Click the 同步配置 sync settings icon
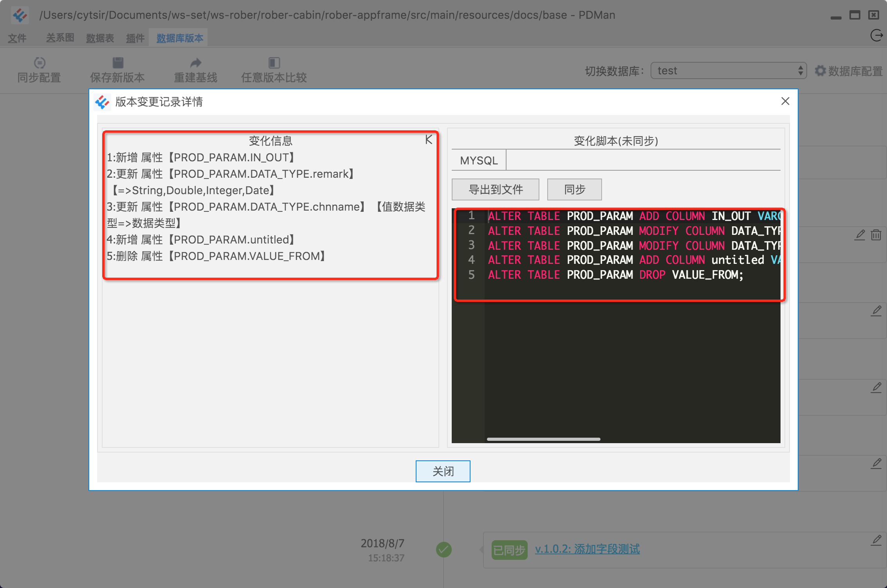This screenshot has height=588, width=887. coord(40,63)
